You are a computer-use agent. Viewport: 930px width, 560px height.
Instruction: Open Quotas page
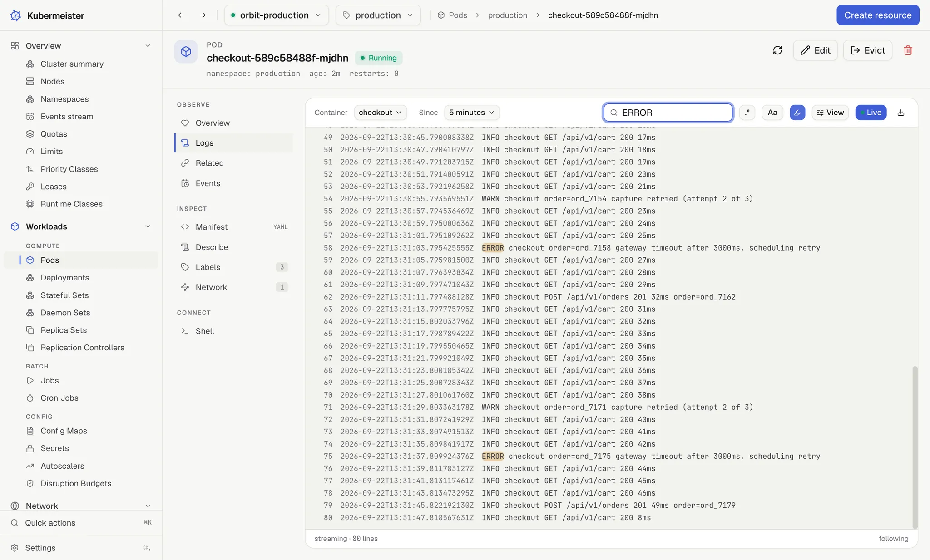pyautogui.click(x=54, y=134)
